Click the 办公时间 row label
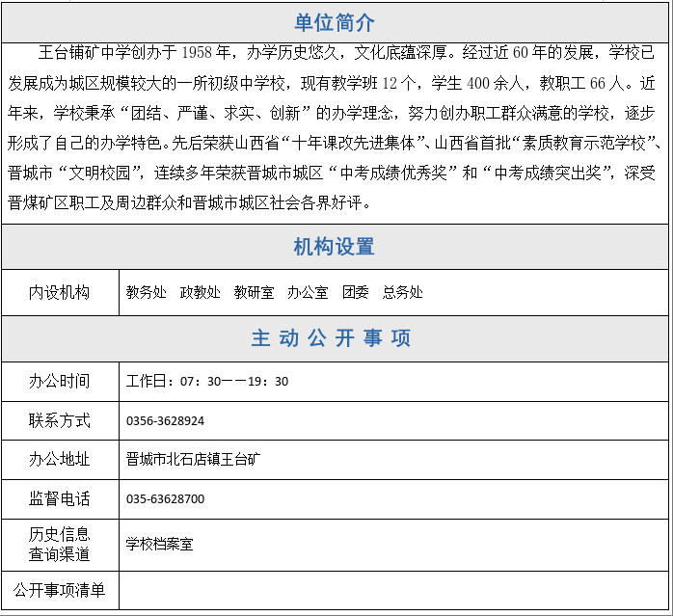 [x=60, y=381]
